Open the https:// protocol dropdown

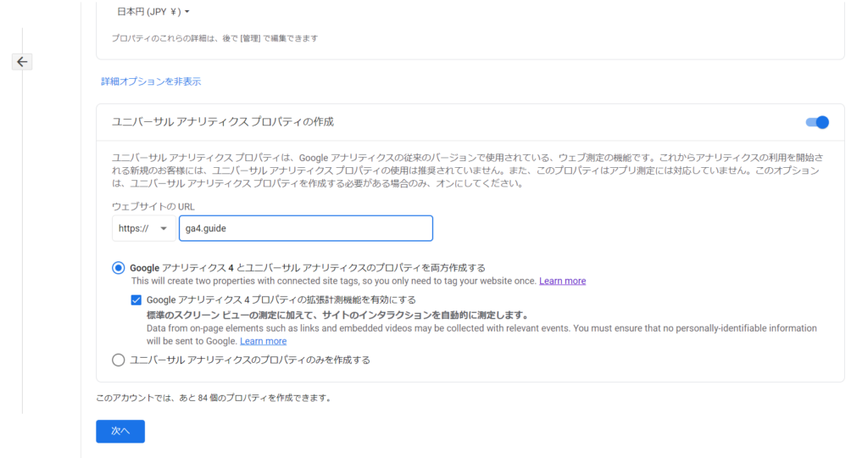pyautogui.click(x=143, y=228)
